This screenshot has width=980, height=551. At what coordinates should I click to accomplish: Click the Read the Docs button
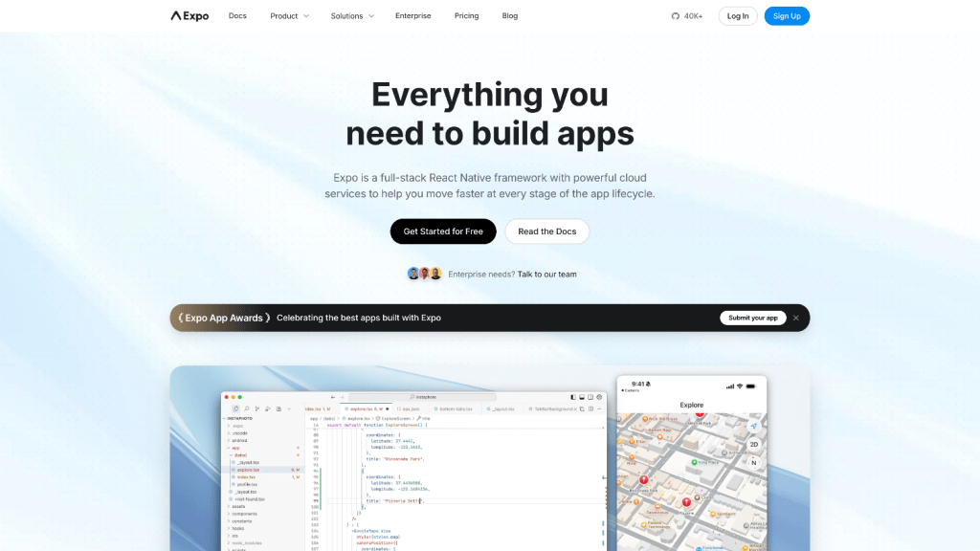[546, 231]
